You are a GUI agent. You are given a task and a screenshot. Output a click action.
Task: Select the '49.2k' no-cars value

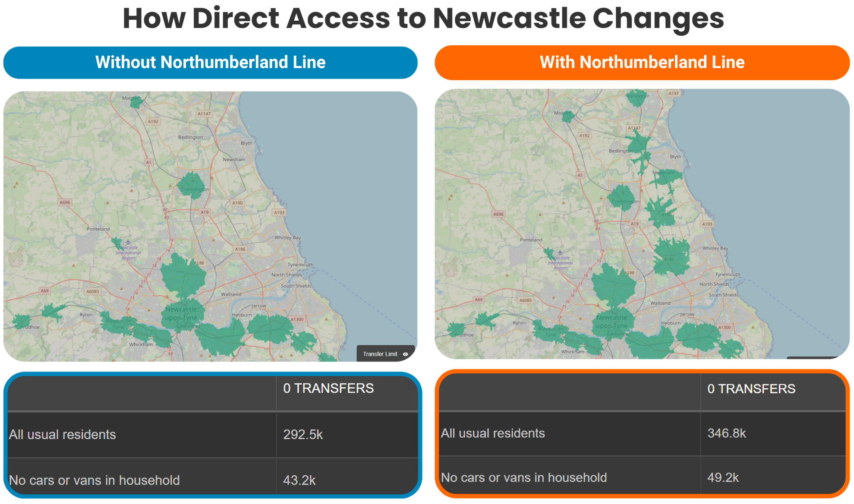(723, 478)
